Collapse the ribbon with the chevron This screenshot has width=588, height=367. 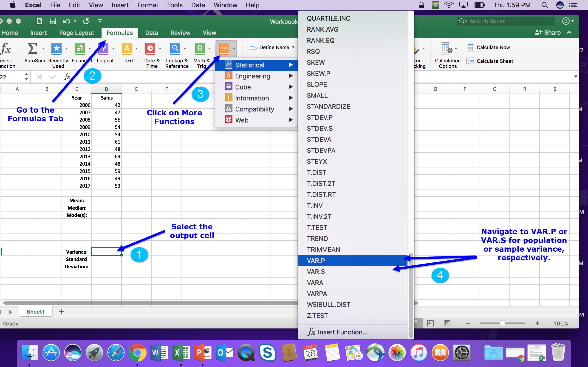pos(569,33)
